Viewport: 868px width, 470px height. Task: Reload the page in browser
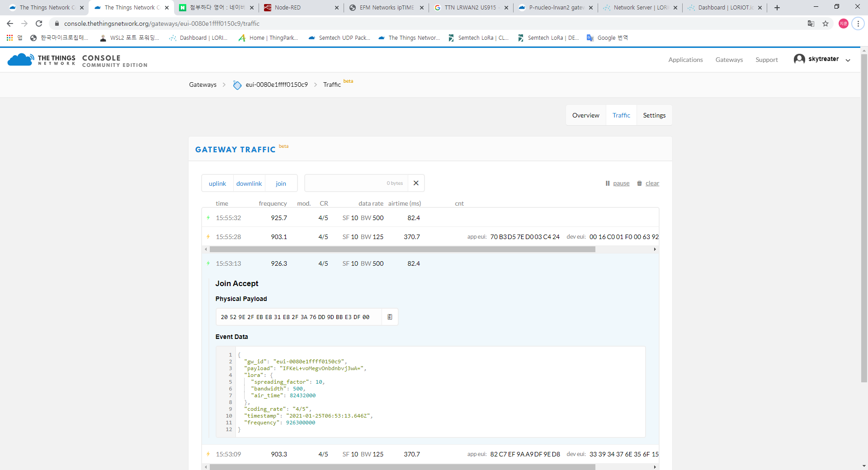(x=39, y=23)
